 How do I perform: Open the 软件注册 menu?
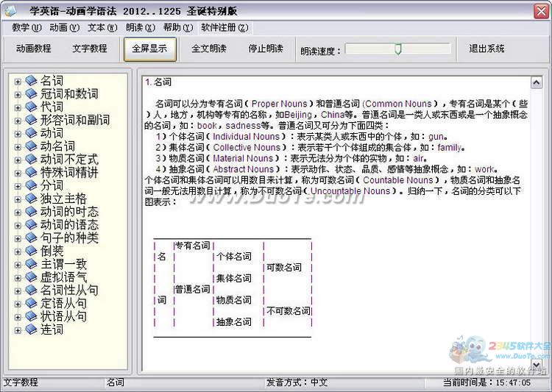click(224, 28)
